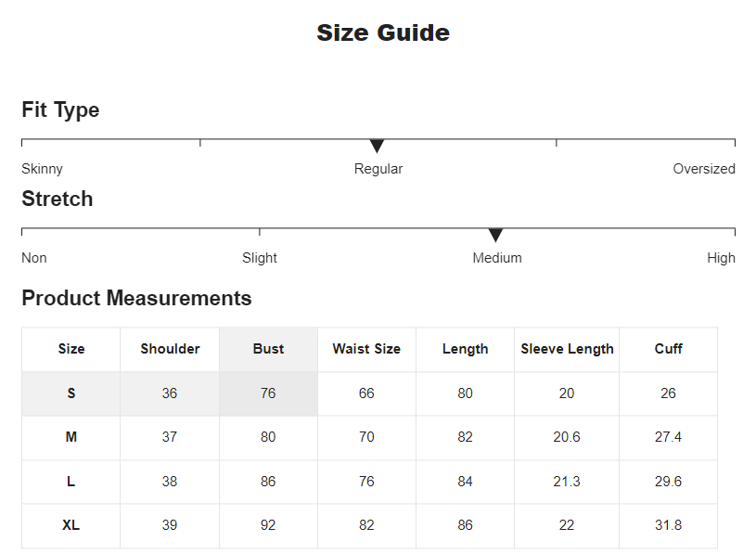
Task: Click the Bust column header
Action: [x=268, y=349]
